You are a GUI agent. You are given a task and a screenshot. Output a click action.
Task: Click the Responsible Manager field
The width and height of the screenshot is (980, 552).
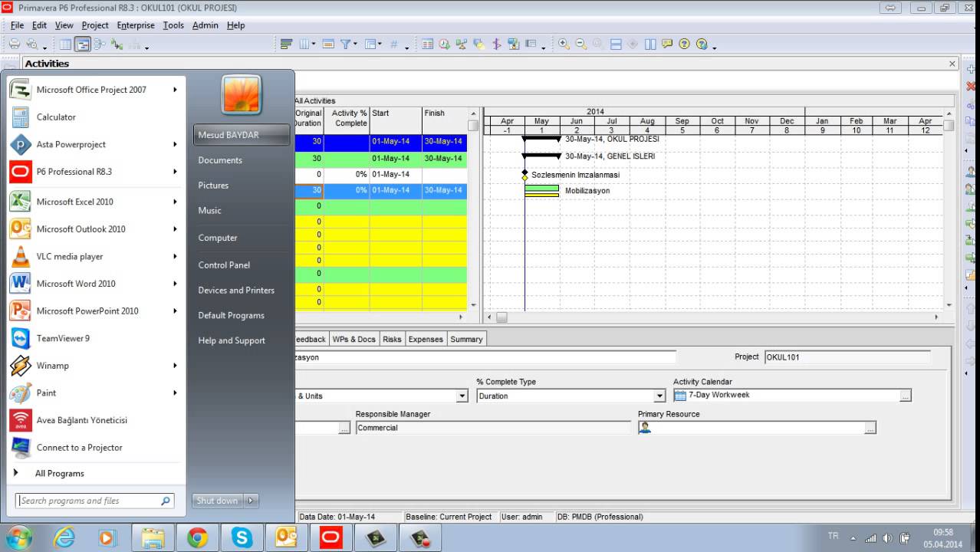pyautogui.click(x=493, y=428)
